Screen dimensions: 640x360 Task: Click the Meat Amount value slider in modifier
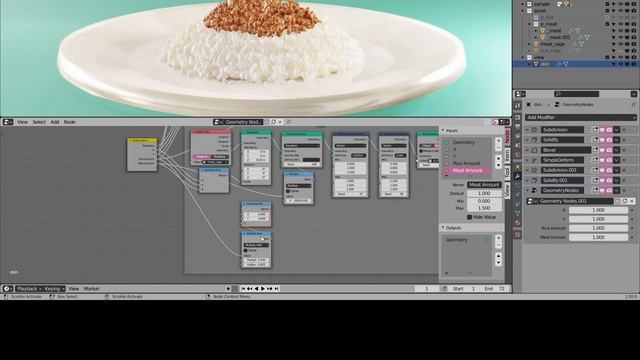[598, 237]
